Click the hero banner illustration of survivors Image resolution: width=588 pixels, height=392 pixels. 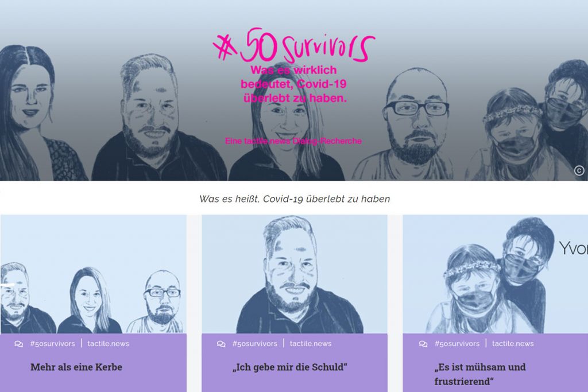point(294,90)
